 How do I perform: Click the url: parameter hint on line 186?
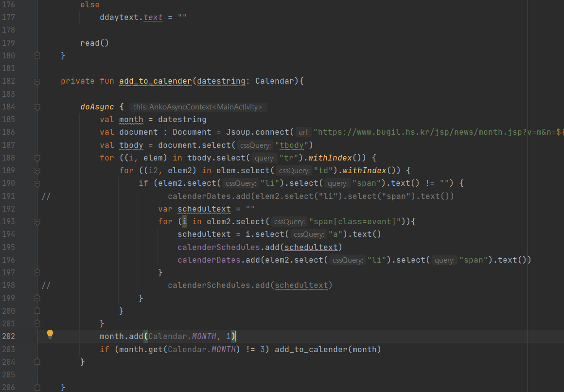[303, 132]
